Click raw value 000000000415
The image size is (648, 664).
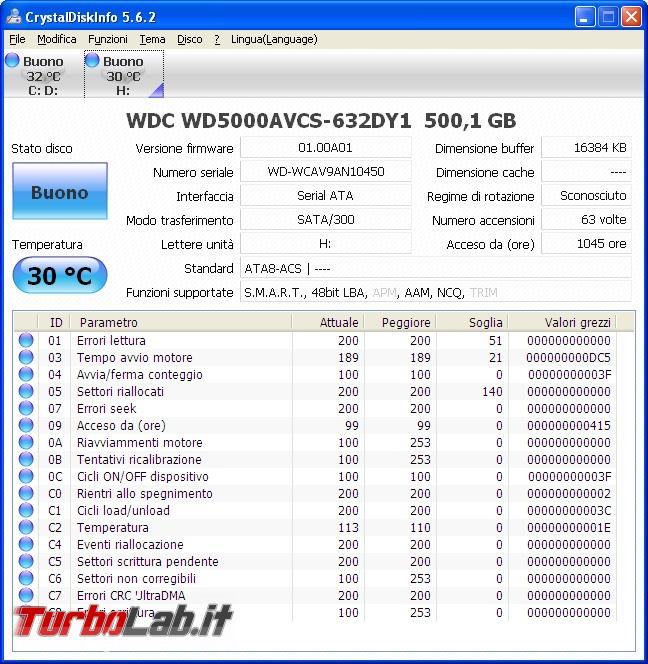[x=568, y=425]
